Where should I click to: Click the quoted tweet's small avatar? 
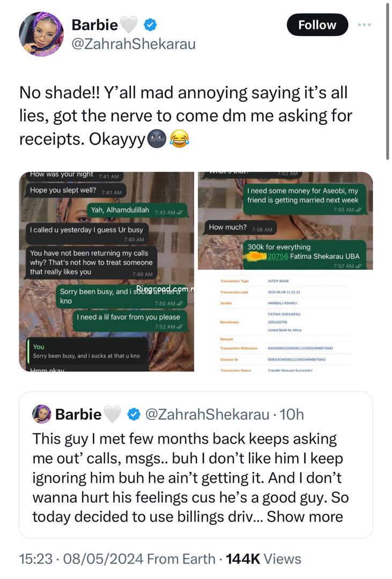(x=41, y=414)
